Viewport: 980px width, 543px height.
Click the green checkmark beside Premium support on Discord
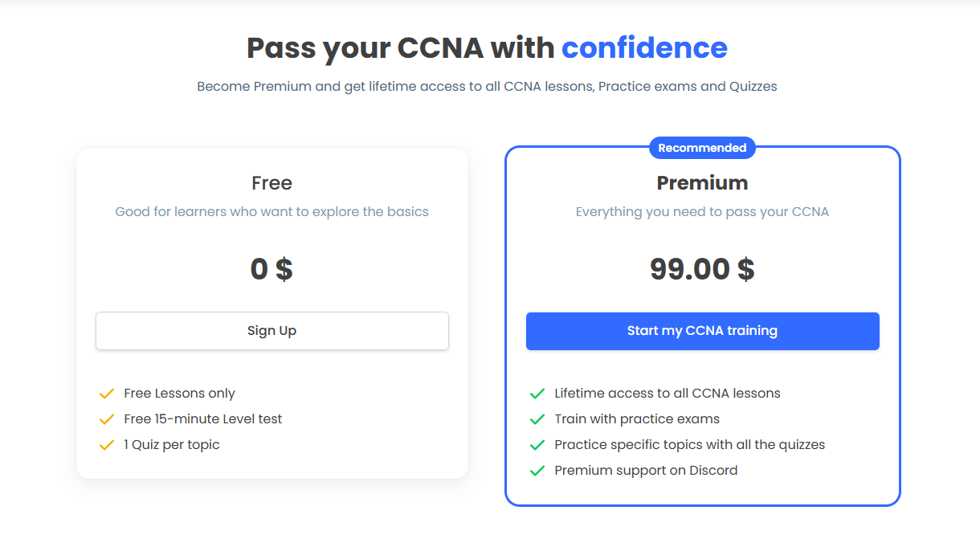point(537,470)
